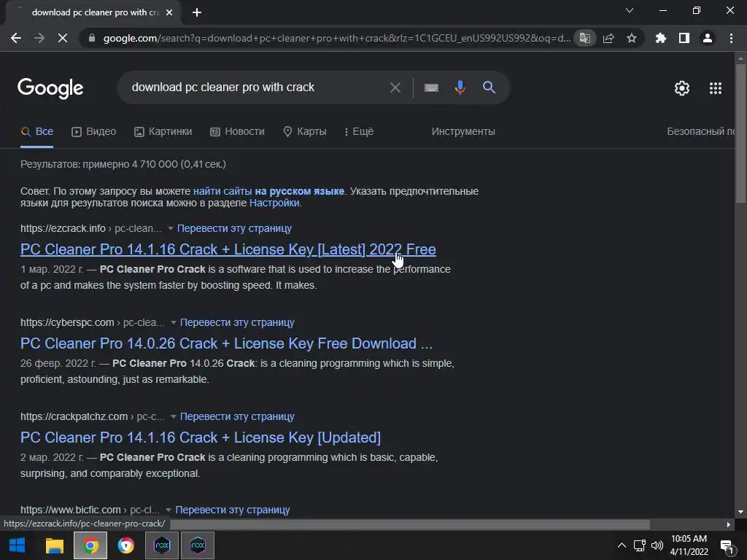The image size is (747, 560).
Task: Open PC Cleaner Pro 14.0.26 Crack result
Action: [x=226, y=343]
